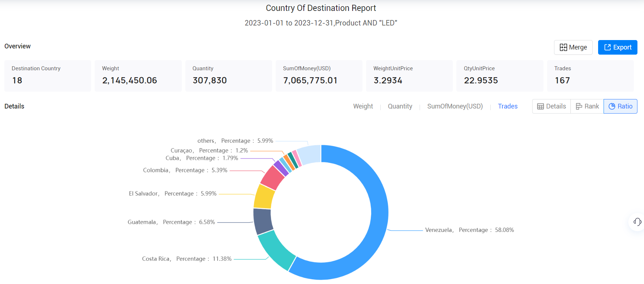Select the Trades 167 card
The height and width of the screenshot is (284, 644).
point(590,76)
